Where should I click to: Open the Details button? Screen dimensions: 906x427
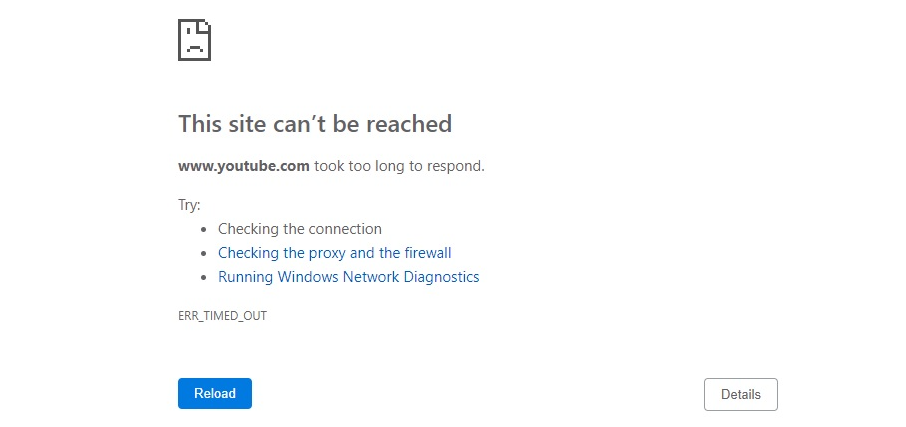click(741, 395)
